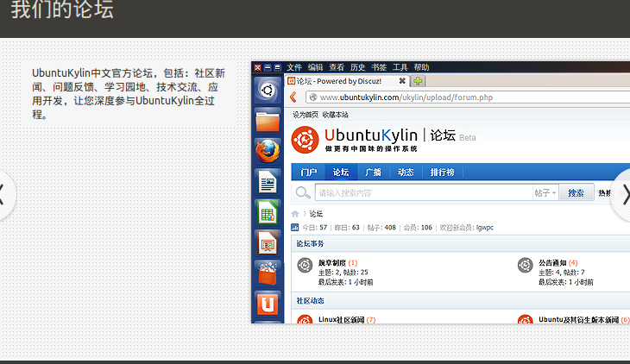The width and height of the screenshot is (630, 364).
Task: Open the 公告通知 board link
Action: click(x=552, y=263)
